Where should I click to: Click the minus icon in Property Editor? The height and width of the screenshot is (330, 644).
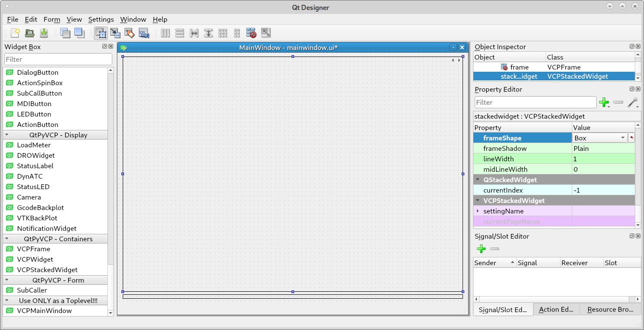point(618,102)
